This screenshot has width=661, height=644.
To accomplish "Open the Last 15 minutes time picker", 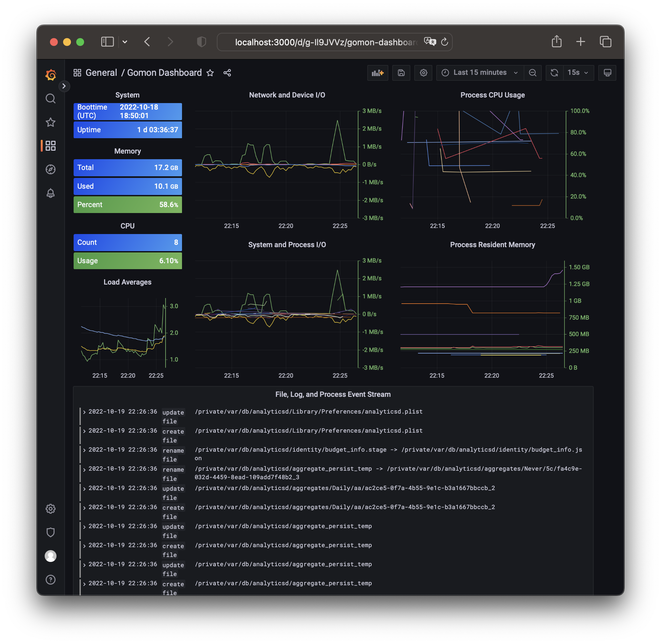I will click(480, 73).
